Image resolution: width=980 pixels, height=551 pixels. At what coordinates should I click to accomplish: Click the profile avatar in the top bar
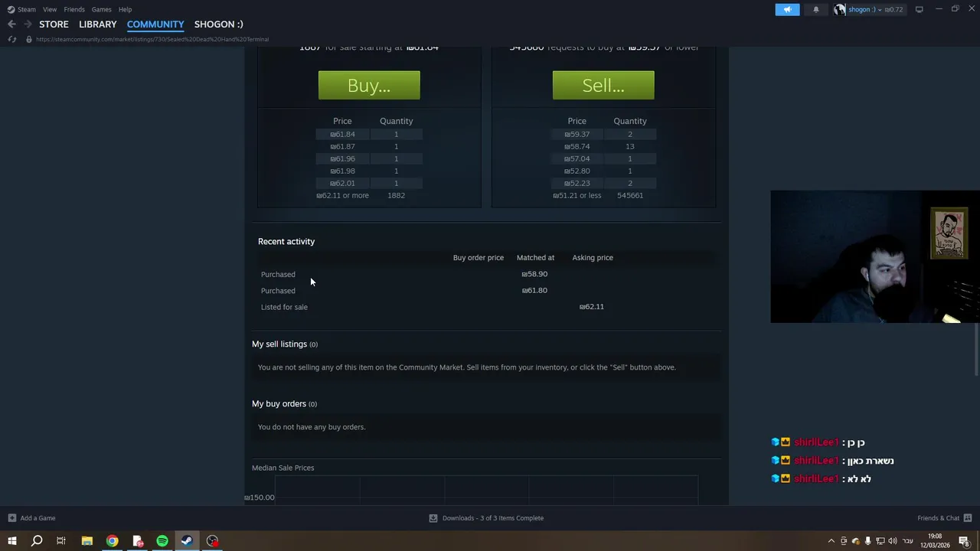(840, 9)
